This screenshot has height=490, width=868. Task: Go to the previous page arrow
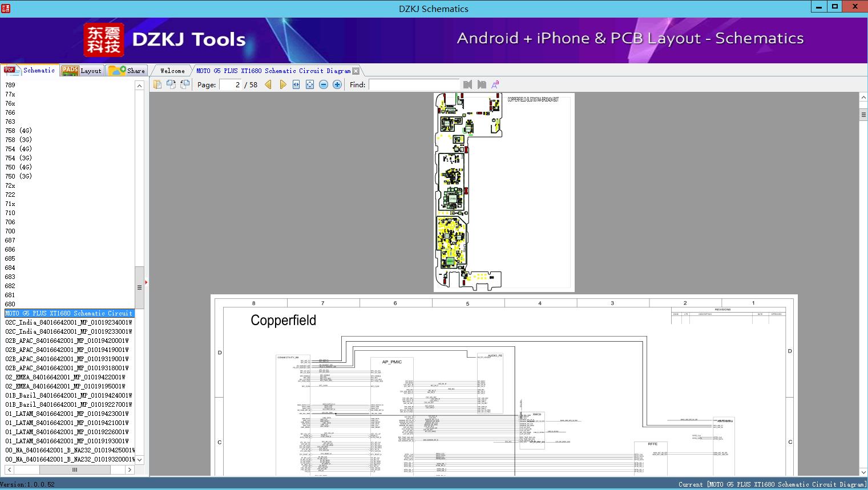(x=268, y=84)
